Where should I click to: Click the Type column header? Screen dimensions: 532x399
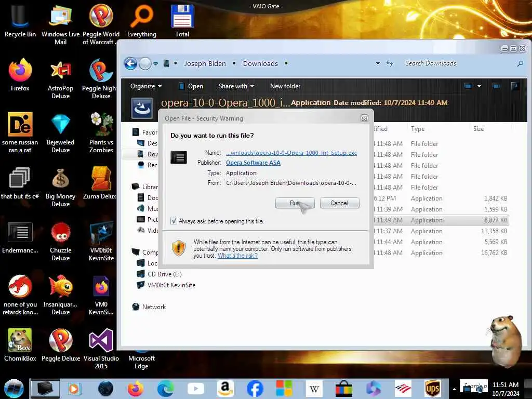[418, 129]
